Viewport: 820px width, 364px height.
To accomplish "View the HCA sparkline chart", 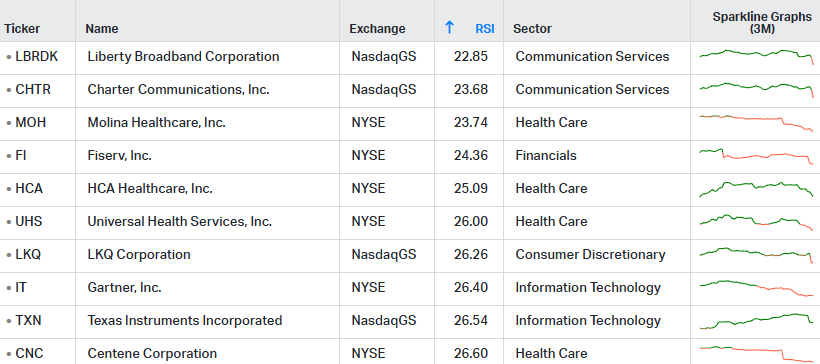I will (x=757, y=188).
